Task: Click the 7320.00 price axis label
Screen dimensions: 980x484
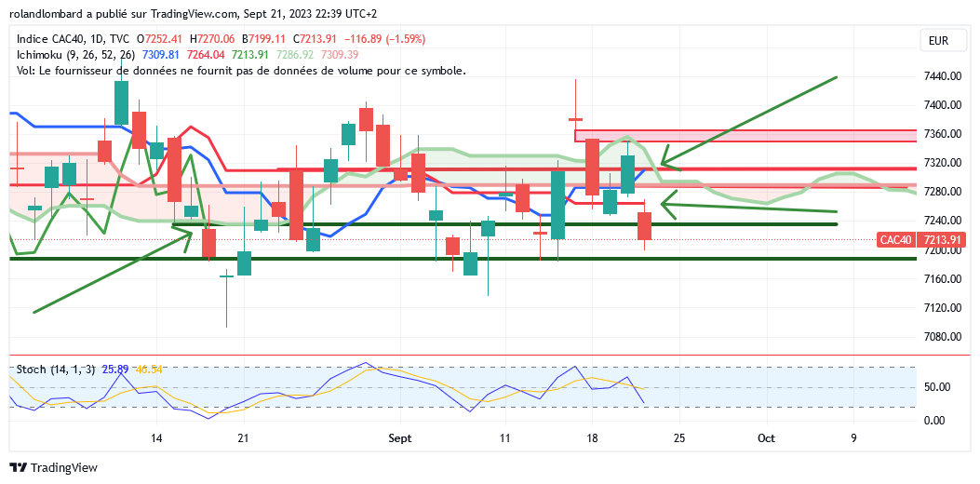Action: click(943, 163)
